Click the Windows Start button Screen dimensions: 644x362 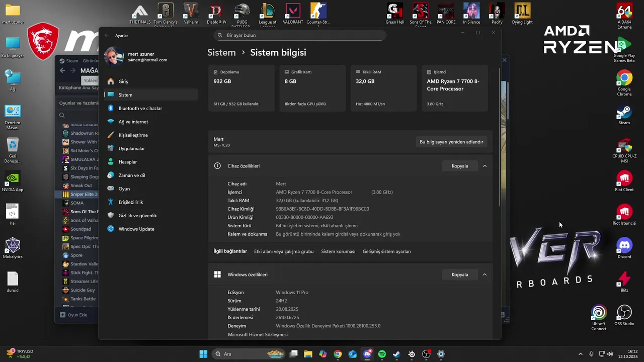pos(203,354)
